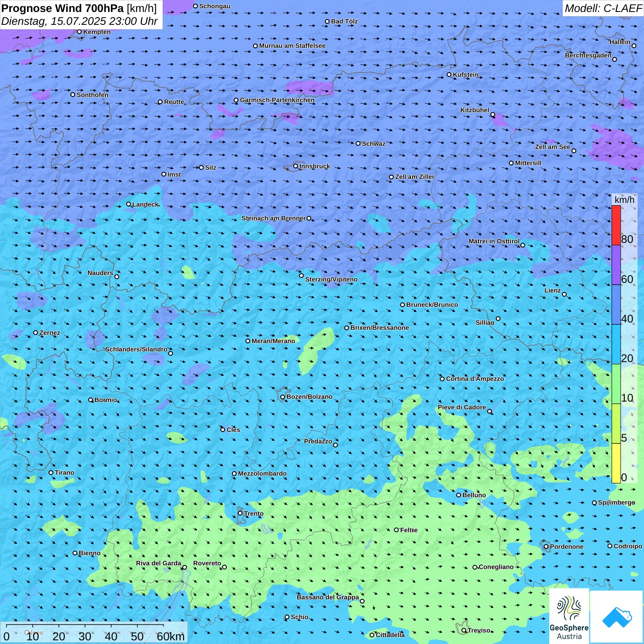644x644 pixels.
Task: Click the 'Feltre' town label
Action: tap(409, 530)
